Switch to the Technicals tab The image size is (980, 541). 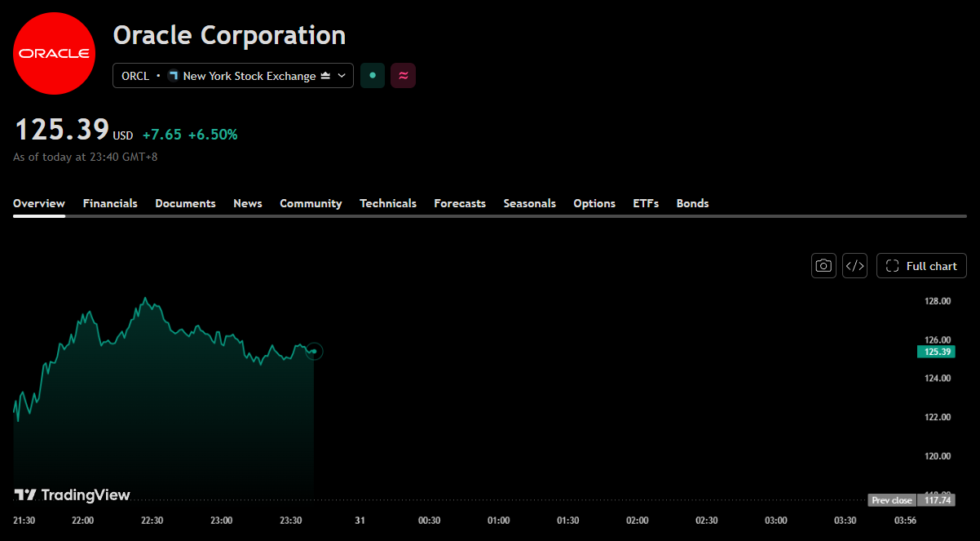pyautogui.click(x=388, y=203)
